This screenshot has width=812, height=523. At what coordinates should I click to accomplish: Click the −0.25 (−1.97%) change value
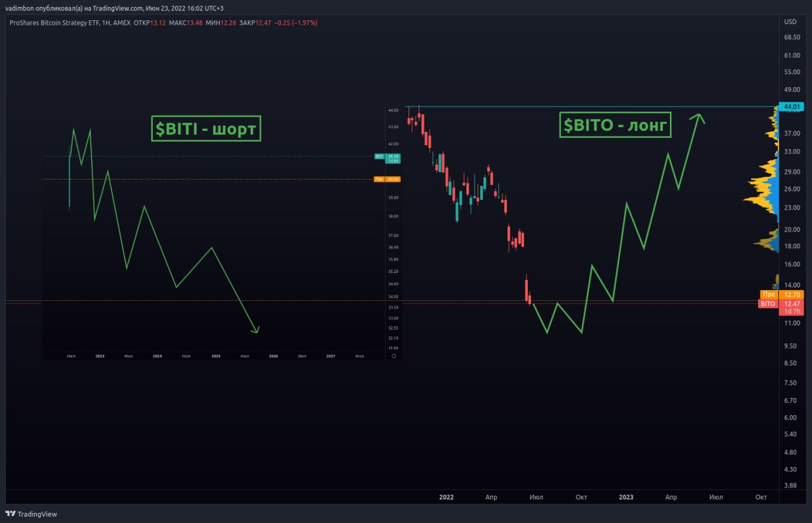[x=296, y=23]
